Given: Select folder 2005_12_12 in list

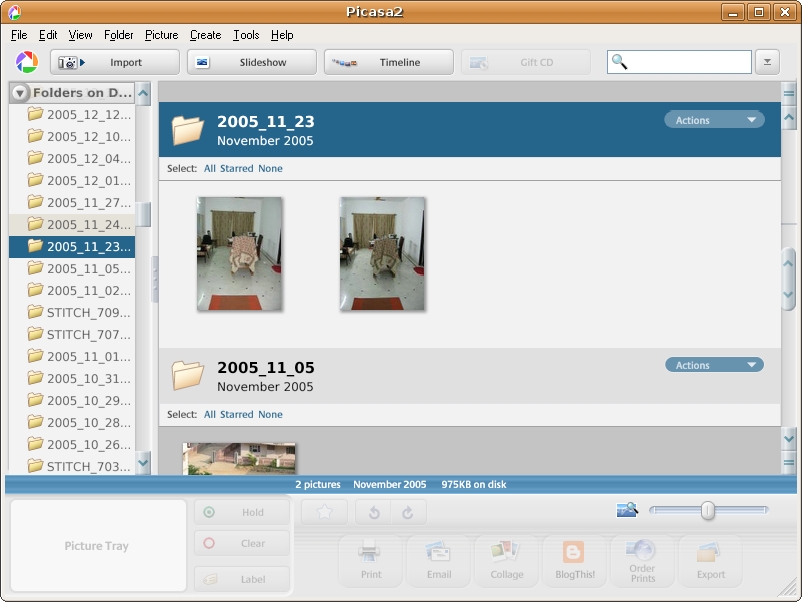Looking at the screenshot, I should 72,115.
